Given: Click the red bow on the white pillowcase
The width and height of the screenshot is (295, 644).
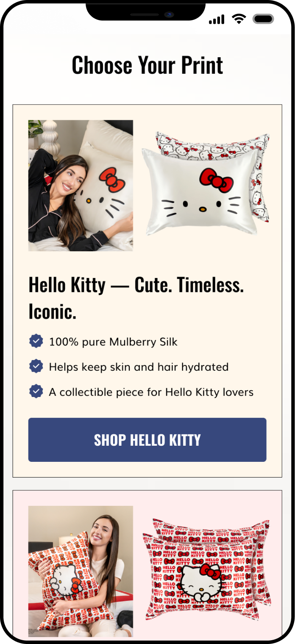Looking at the screenshot, I should pos(216,180).
